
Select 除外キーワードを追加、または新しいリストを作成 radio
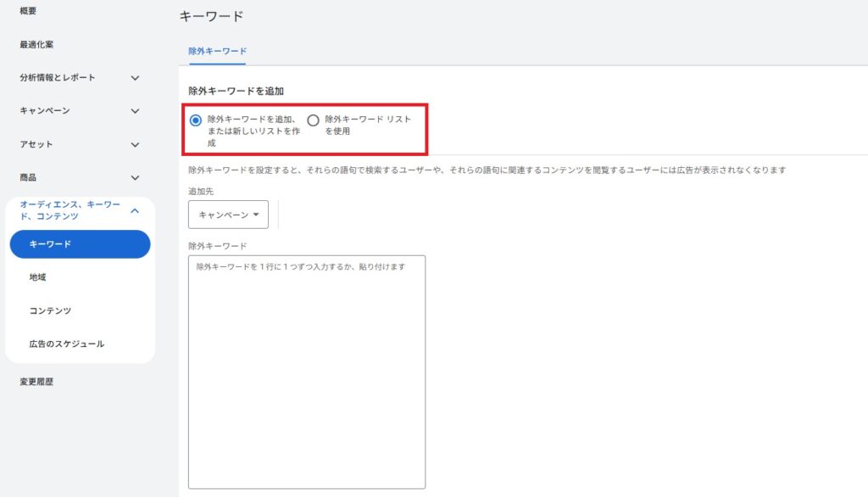tap(196, 120)
